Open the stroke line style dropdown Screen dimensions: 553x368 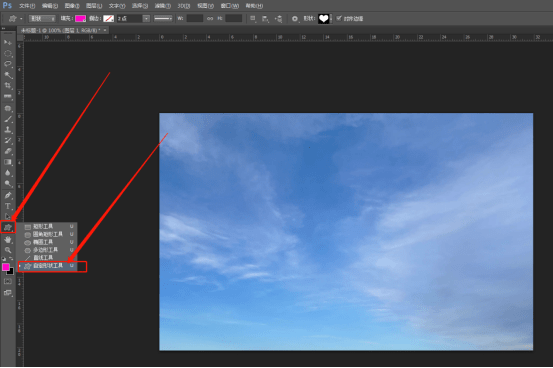pos(163,18)
